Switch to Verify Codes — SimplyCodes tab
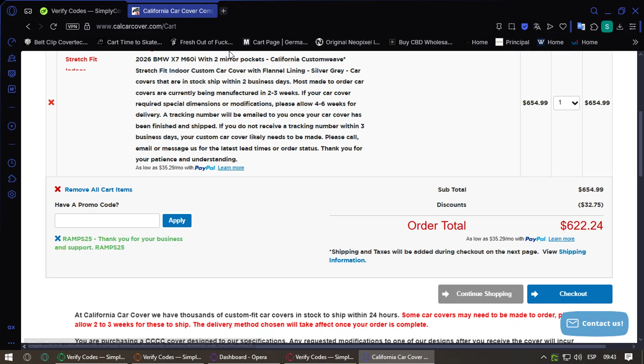Viewport: 644px width, 364px height. point(81,11)
